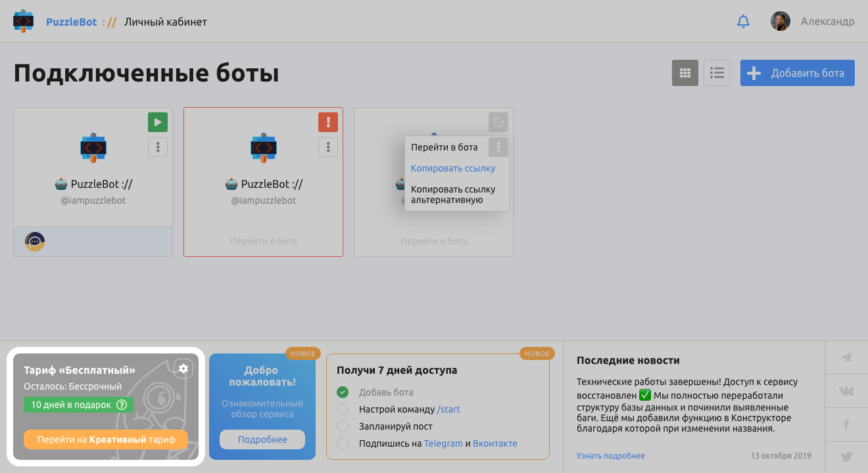Choose "Перейти в бота" in the open dropdown menu
868x473 pixels.
[x=445, y=147]
